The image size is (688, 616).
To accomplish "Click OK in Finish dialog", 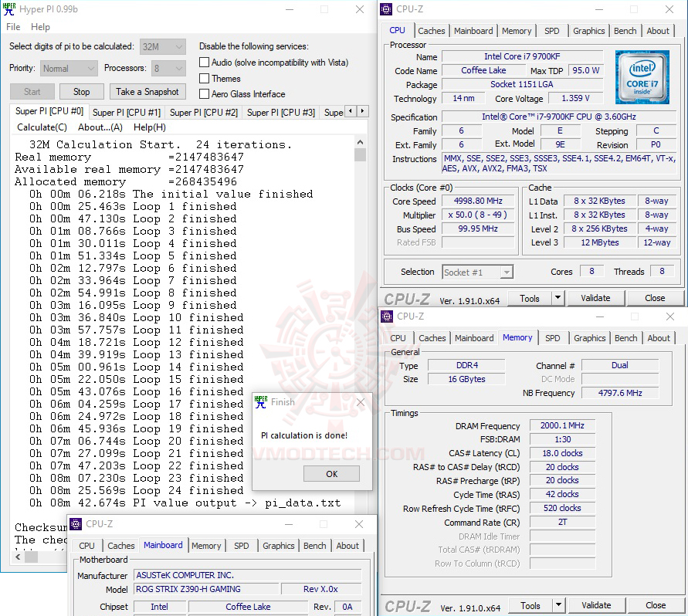I will 332,474.
